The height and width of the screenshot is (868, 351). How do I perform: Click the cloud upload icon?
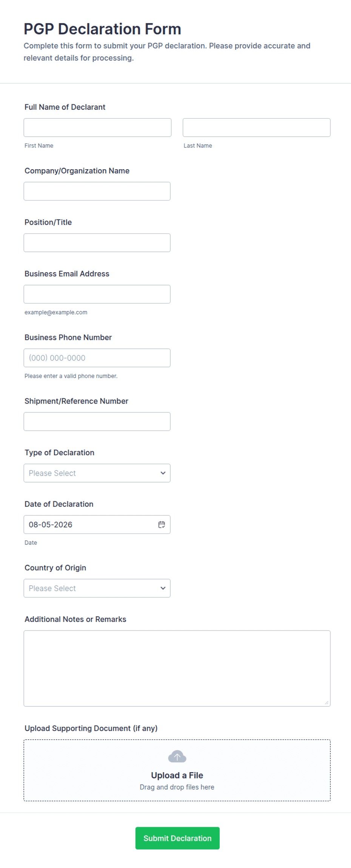pos(177,757)
